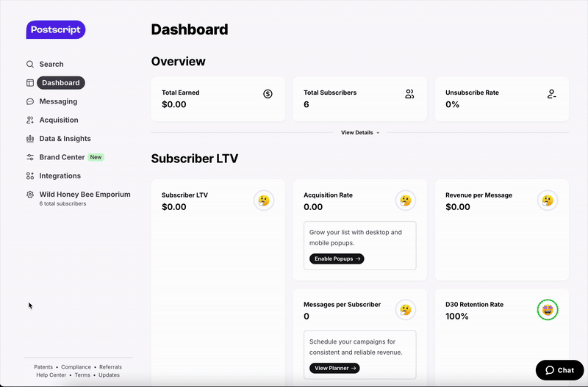The width and height of the screenshot is (588, 387).
Task: Click the thinking emoji on Subscriber LTV card
Action: tap(264, 200)
